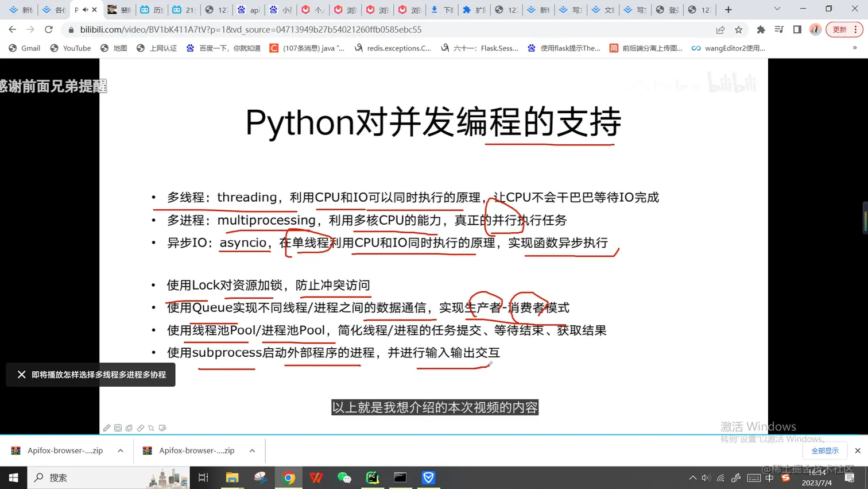Close the downloads bar
Image resolution: width=868 pixels, height=489 pixels.
tap(858, 451)
